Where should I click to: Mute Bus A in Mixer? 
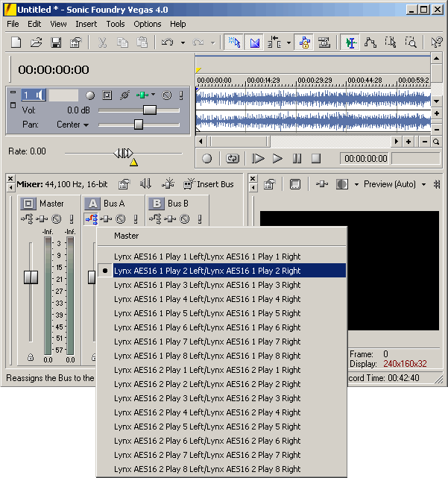click(x=121, y=219)
